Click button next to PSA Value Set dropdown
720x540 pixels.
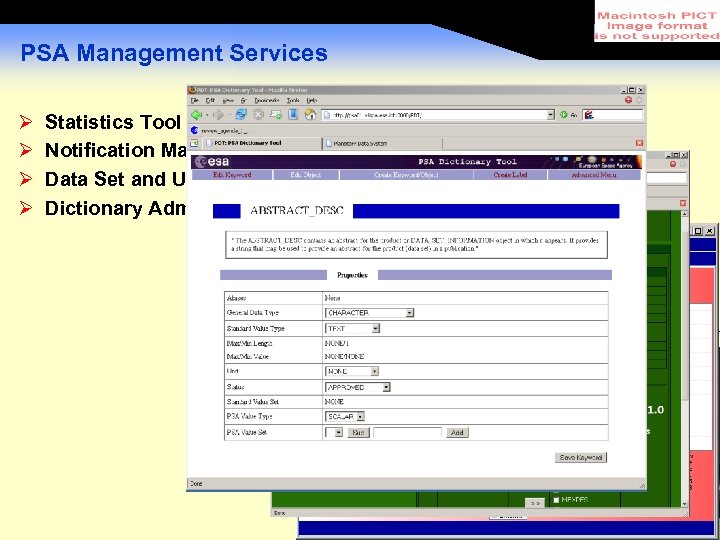358,432
